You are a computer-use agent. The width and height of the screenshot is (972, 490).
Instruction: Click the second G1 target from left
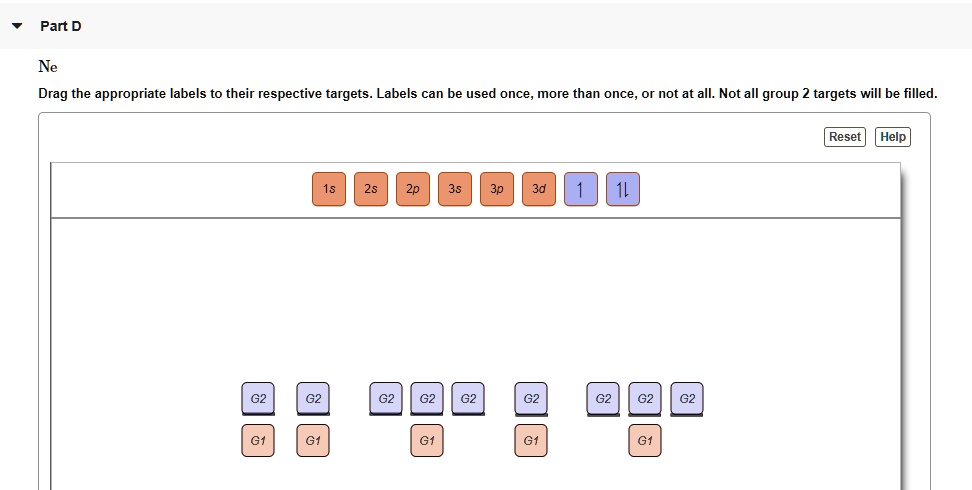pos(313,440)
